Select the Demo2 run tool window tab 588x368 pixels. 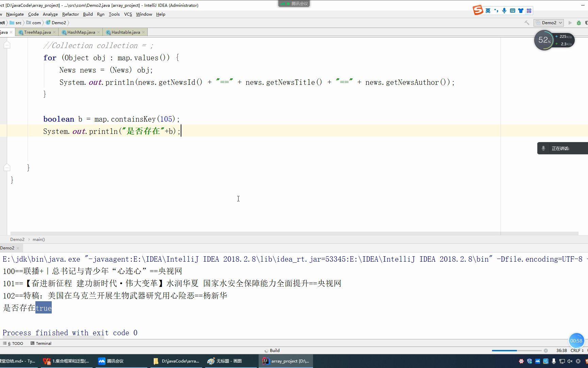tap(7, 248)
